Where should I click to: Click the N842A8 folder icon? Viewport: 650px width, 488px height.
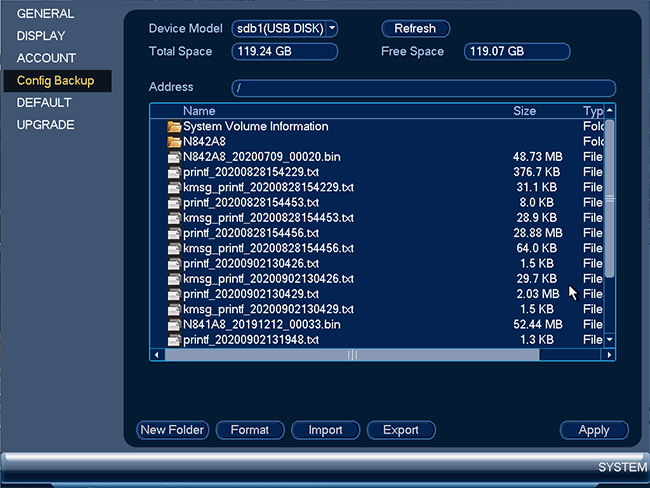tap(174, 142)
